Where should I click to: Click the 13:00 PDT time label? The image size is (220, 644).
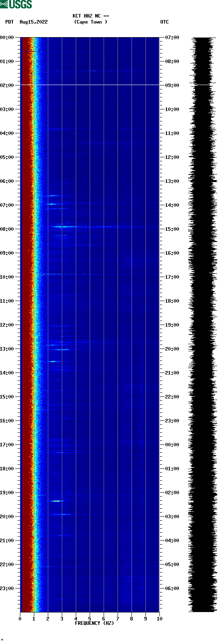click(x=7, y=349)
